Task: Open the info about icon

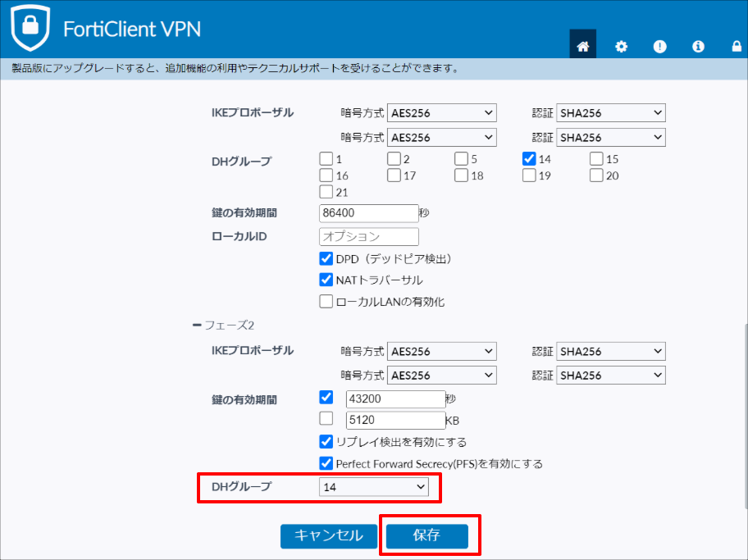Action: pyautogui.click(x=698, y=46)
